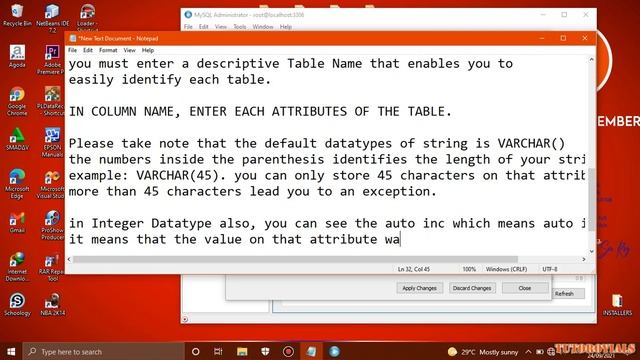The image size is (640, 360).
Task: Open the Gmail desktop icon
Action: tap(17, 222)
